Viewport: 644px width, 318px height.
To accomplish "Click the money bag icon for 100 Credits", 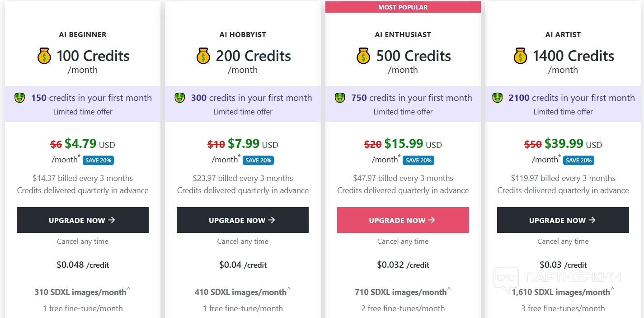I will pyautogui.click(x=44, y=56).
